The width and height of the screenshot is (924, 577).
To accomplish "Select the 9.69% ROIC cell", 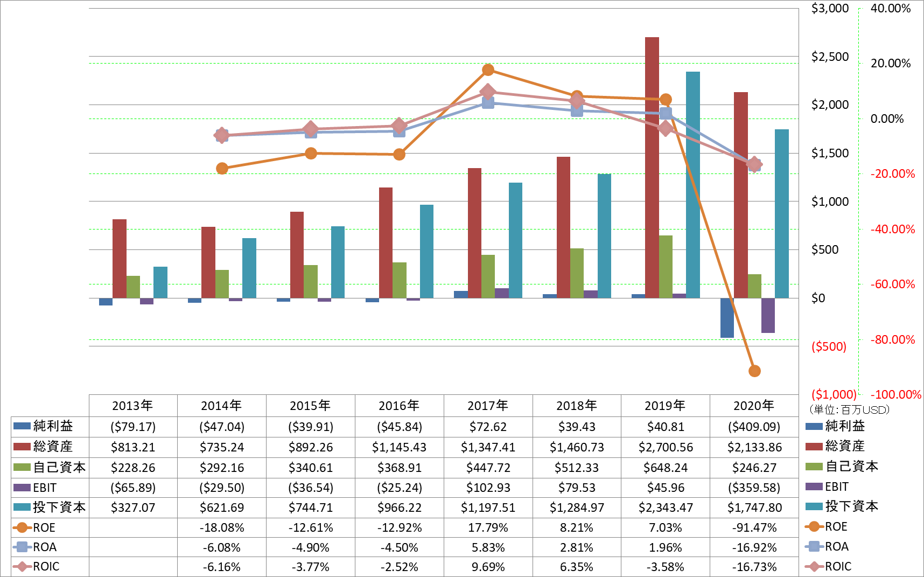I will (x=488, y=567).
